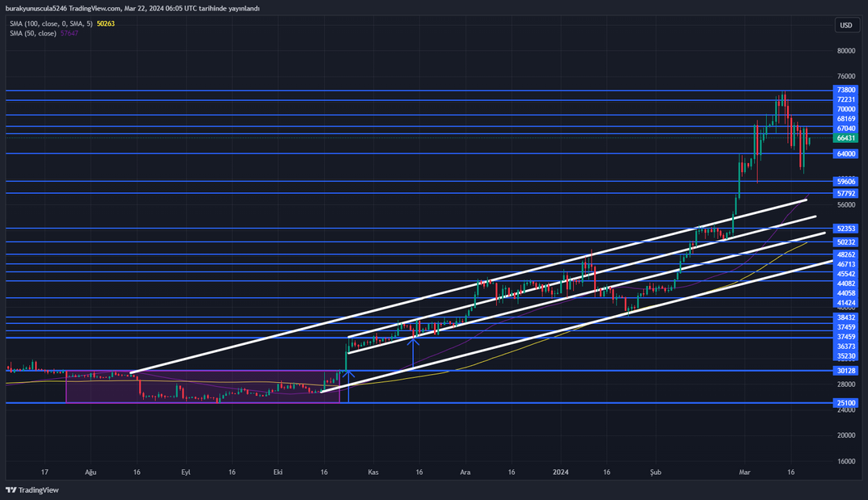This screenshot has height=500, width=868.
Task: Click the Kas month label on time axis
Action: click(373, 473)
